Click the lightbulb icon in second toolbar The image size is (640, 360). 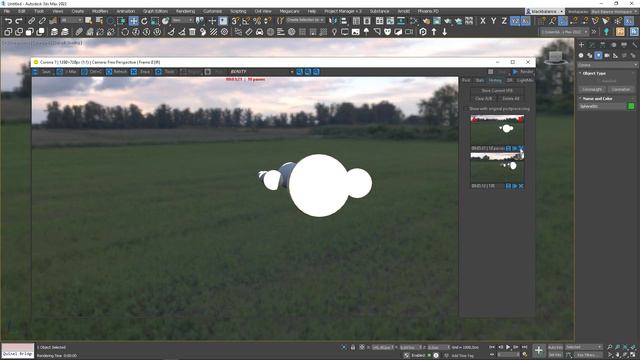coord(334,32)
